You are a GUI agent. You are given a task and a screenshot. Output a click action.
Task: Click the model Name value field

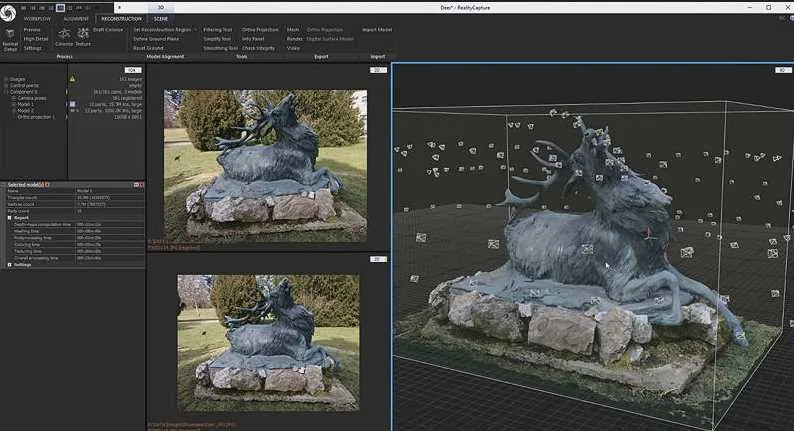(x=109, y=191)
